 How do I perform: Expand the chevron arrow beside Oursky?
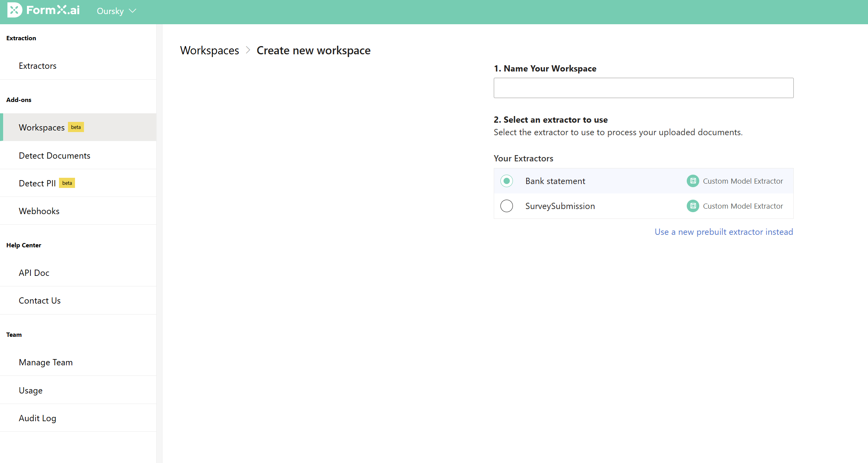[132, 11]
